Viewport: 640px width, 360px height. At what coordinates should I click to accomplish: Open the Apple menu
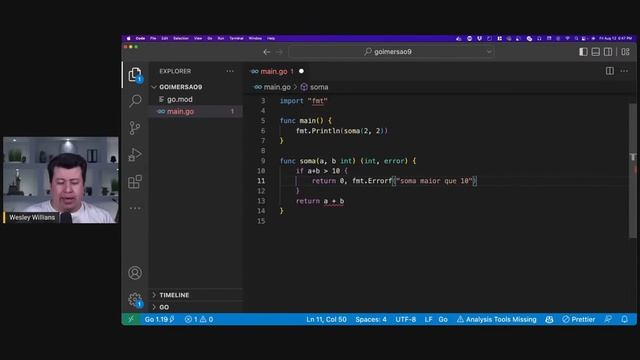(128, 38)
